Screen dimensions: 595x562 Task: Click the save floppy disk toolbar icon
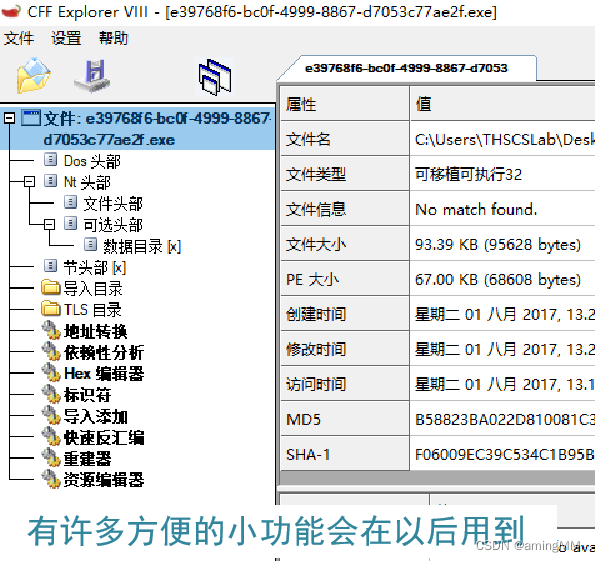point(92,76)
